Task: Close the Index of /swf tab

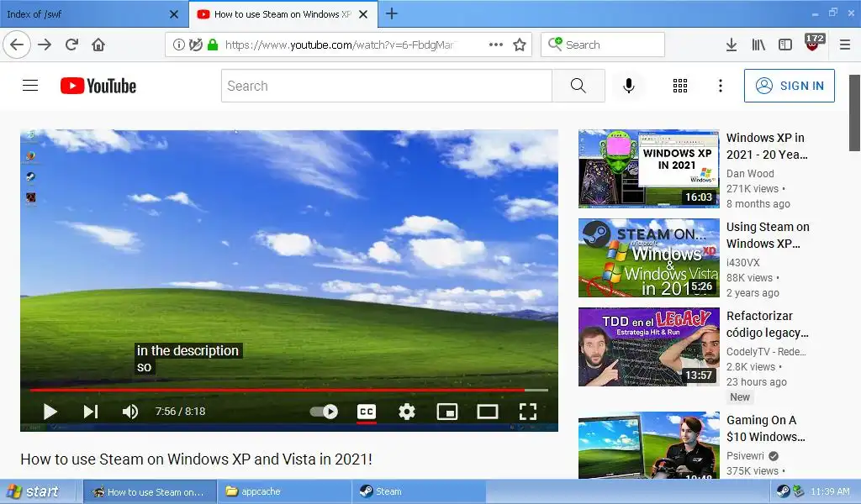Action: pos(174,14)
